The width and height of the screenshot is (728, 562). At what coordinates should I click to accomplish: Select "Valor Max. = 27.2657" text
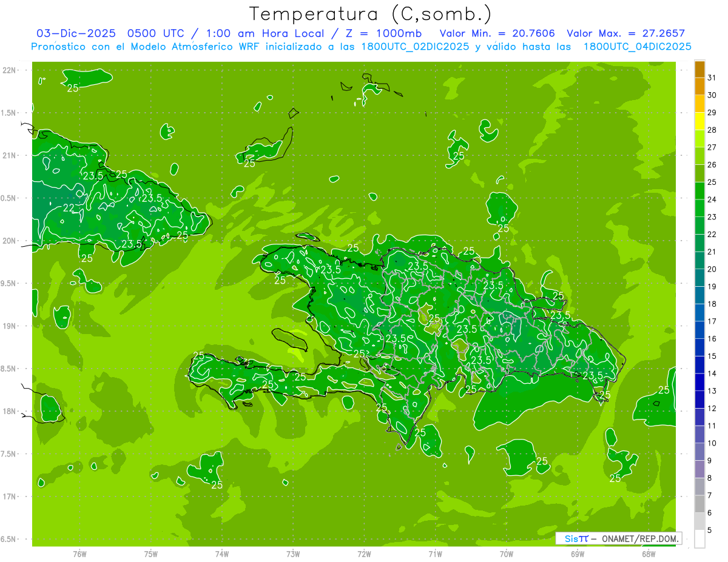click(625, 33)
